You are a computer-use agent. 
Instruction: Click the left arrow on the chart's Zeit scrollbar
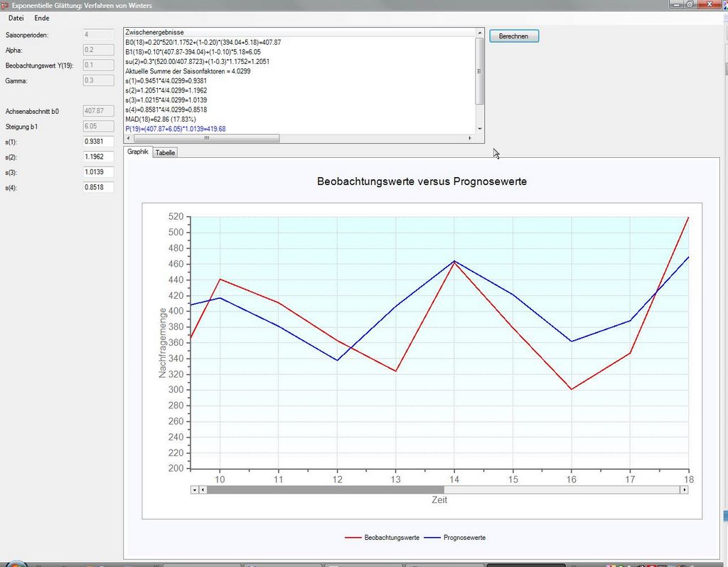203,489
